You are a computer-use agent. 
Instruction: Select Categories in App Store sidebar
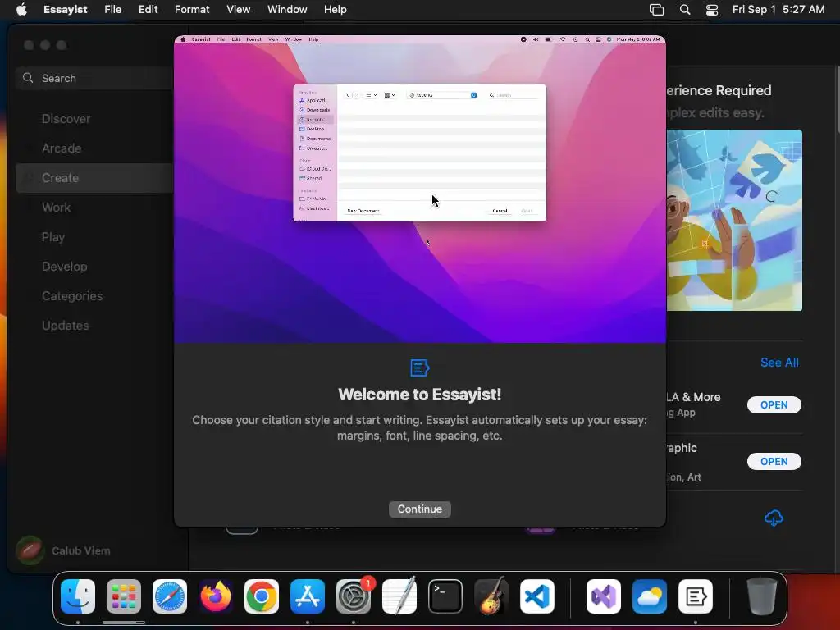point(72,295)
